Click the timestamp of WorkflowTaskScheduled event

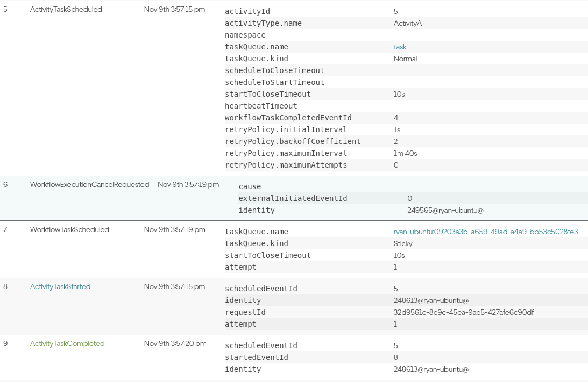click(x=174, y=229)
